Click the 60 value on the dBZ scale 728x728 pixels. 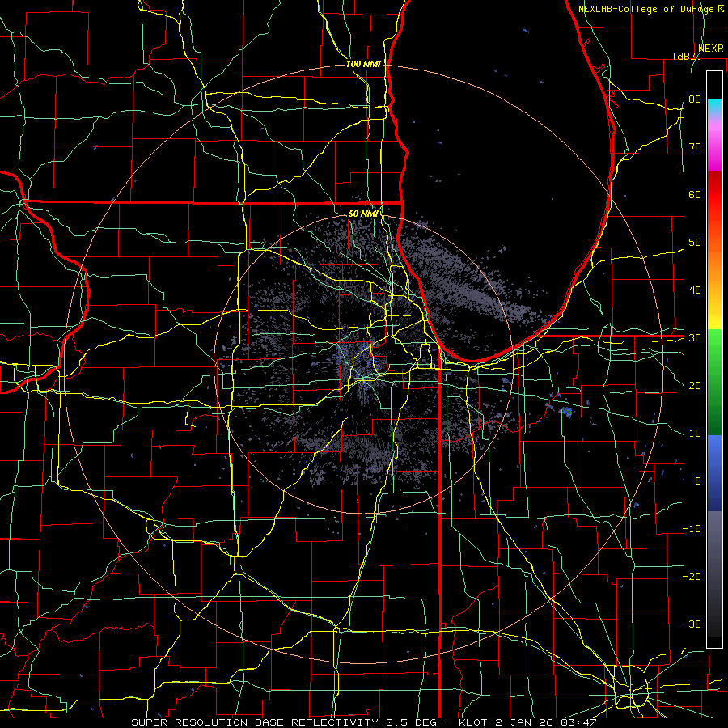(x=695, y=194)
